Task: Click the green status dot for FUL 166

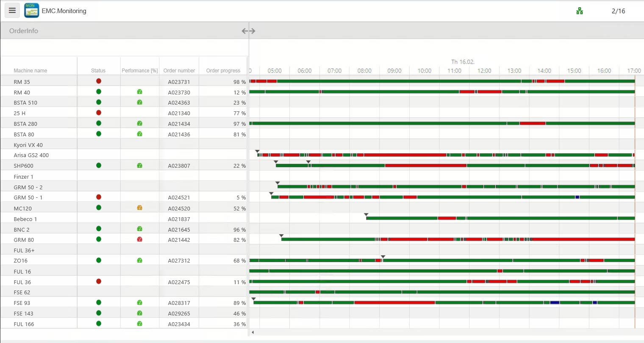Action: point(99,324)
